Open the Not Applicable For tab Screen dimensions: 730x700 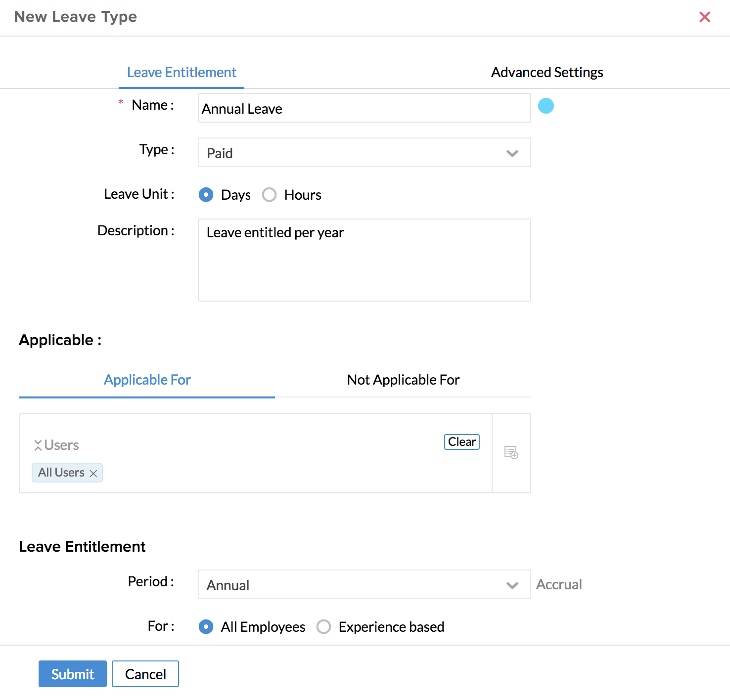pos(403,380)
